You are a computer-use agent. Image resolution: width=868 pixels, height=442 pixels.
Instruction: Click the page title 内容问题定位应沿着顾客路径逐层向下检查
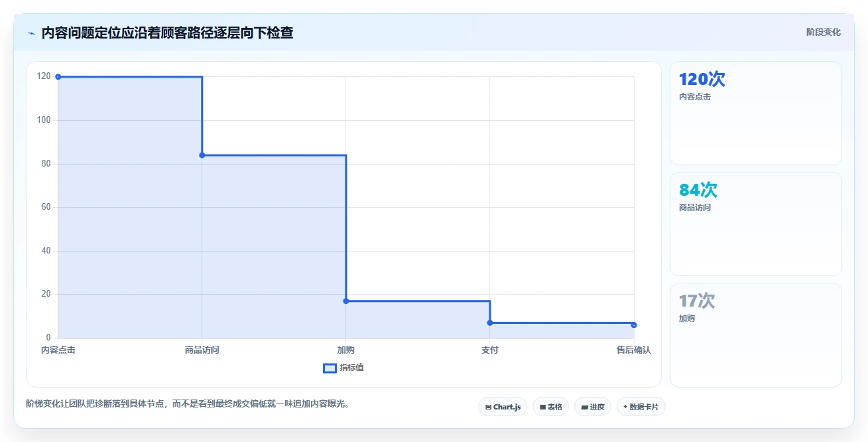(x=167, y=33)
